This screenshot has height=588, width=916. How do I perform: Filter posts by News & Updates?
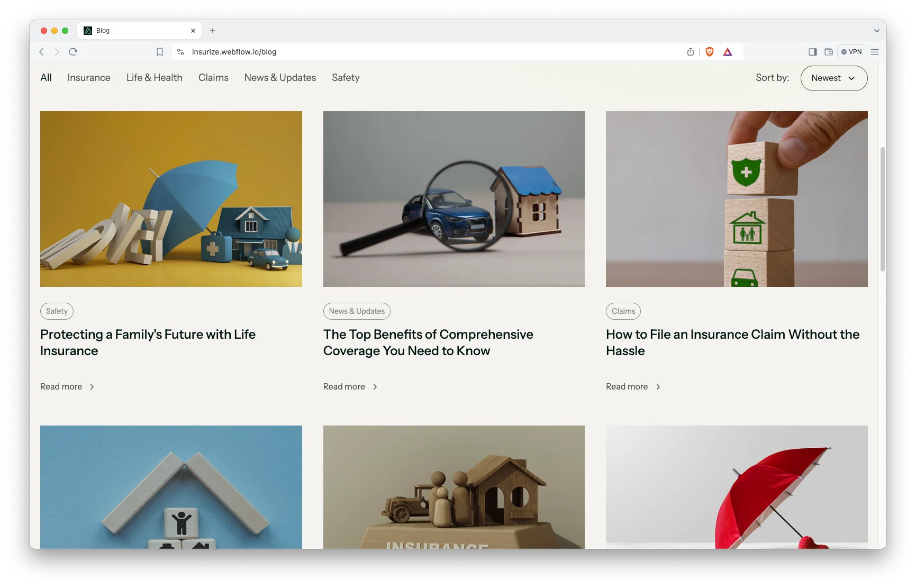tap(280, 78)
